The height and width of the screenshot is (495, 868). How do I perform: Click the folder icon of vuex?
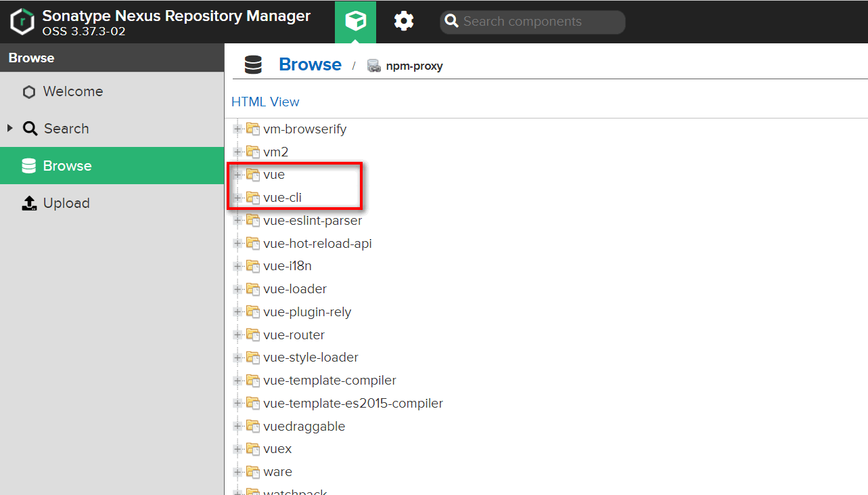(x=253, y=449)
